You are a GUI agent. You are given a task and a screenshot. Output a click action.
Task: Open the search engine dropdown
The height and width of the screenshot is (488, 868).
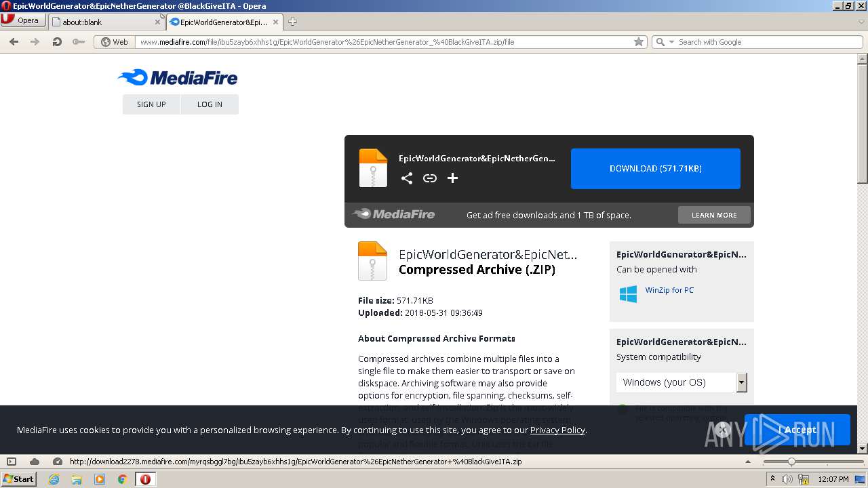click(x=664, y=41)
